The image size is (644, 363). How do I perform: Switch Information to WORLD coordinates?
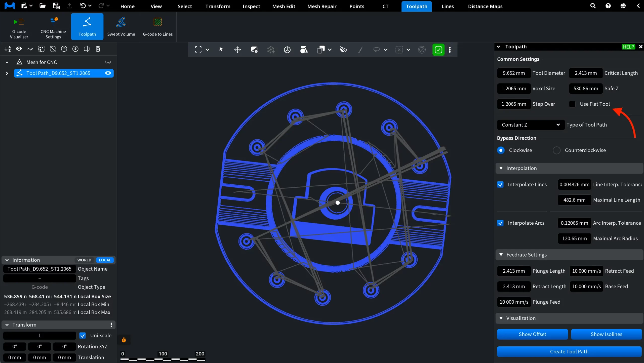[x=84, y=260]
